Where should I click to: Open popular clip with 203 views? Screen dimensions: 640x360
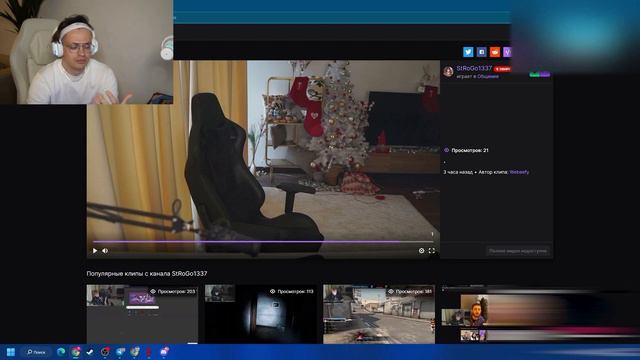pyautogui.click(x=142, y=314)
